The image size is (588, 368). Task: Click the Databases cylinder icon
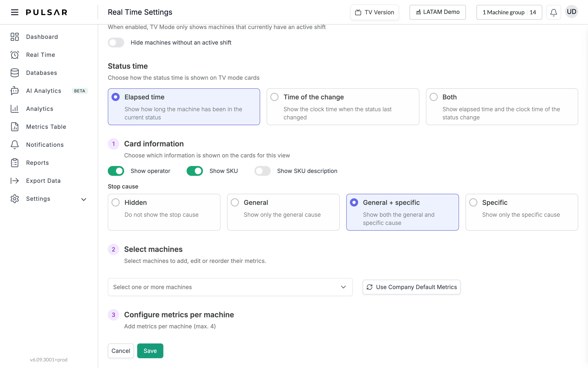[14, 73]
